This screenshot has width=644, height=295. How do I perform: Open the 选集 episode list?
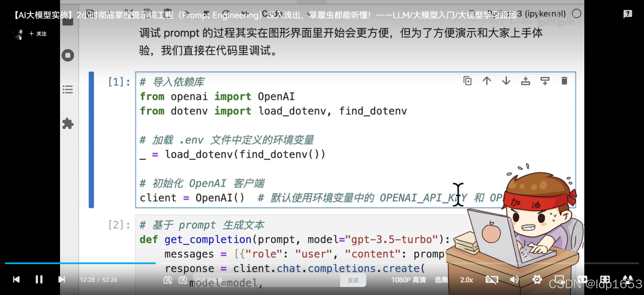[441, 280]
